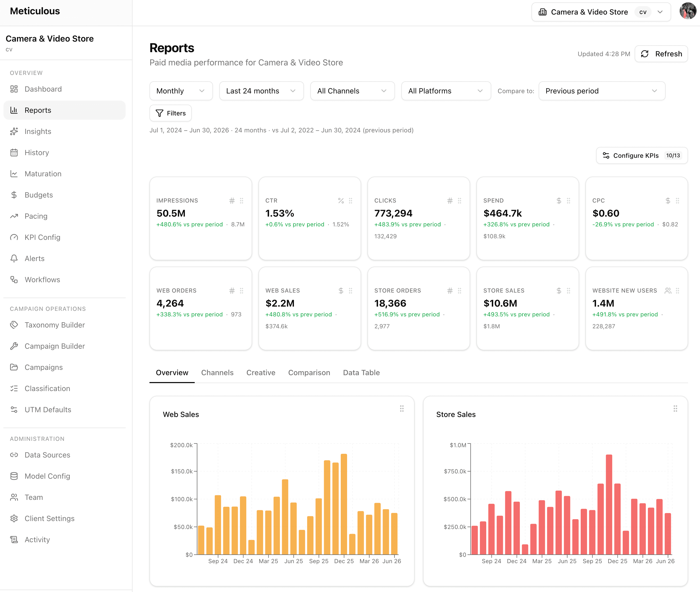The image size is (700, 592).
Task: Open Activity log icon
Action: coord(14,539)
